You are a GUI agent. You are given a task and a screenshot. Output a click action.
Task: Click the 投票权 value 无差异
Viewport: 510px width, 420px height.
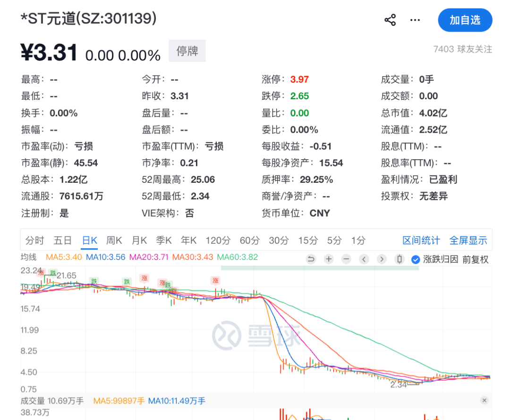click(433, 196)
